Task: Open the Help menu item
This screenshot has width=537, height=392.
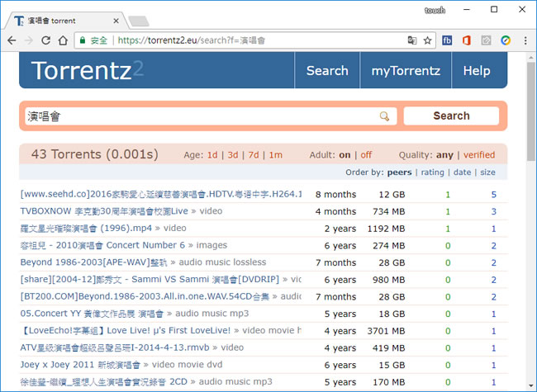Action: tap(476, 71)
